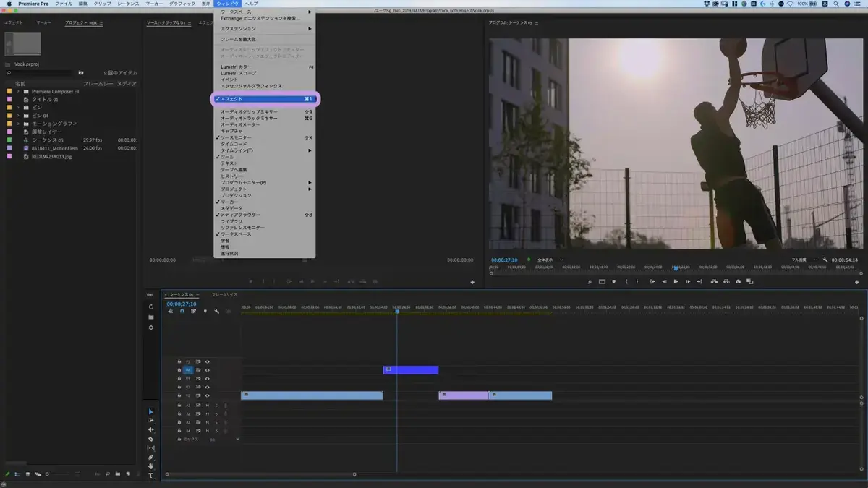Toggle timeline snap magnet icon

[x=182, y=312]
